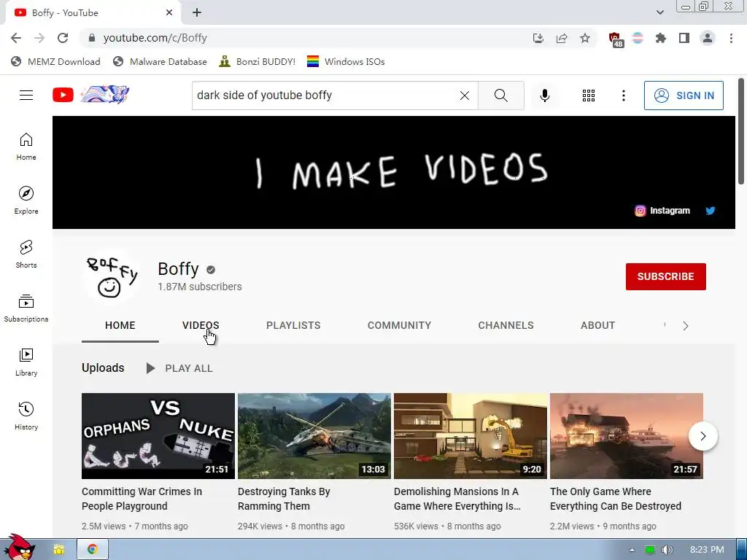Screen dimensions: 747x560
Task: Close the Boffy - YouTube tab
Action: [x=169, y=13]
